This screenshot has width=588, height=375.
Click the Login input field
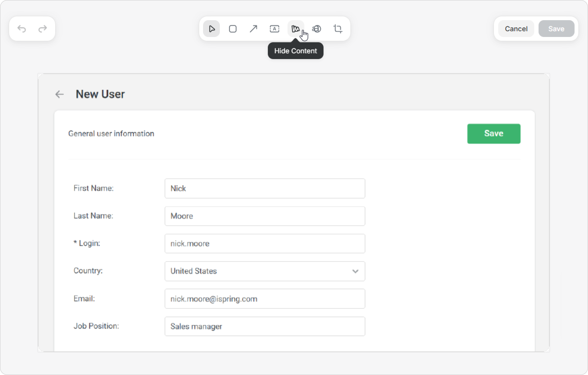click(265, 244)
